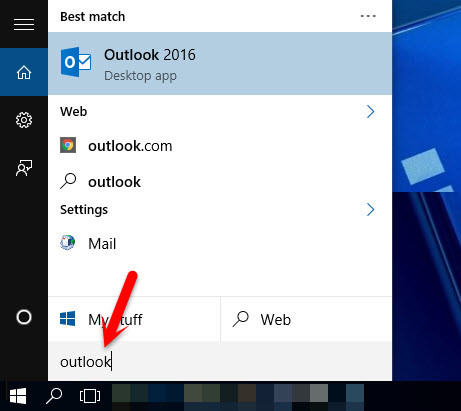Search the web for outlook suggestion
The width and height of the screenshot is (461, 411).
coord(220,182)
